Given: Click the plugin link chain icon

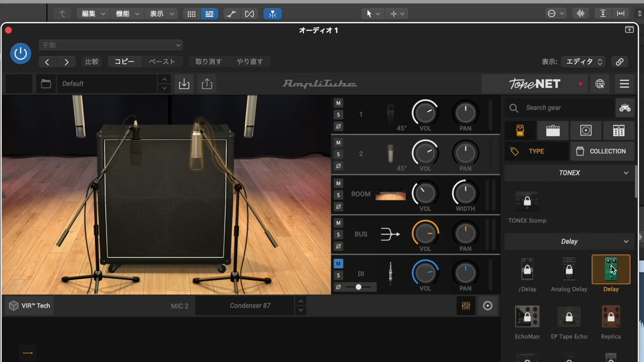Looking at the screenshot, I should pyautogui.click(x=620, y=62).
